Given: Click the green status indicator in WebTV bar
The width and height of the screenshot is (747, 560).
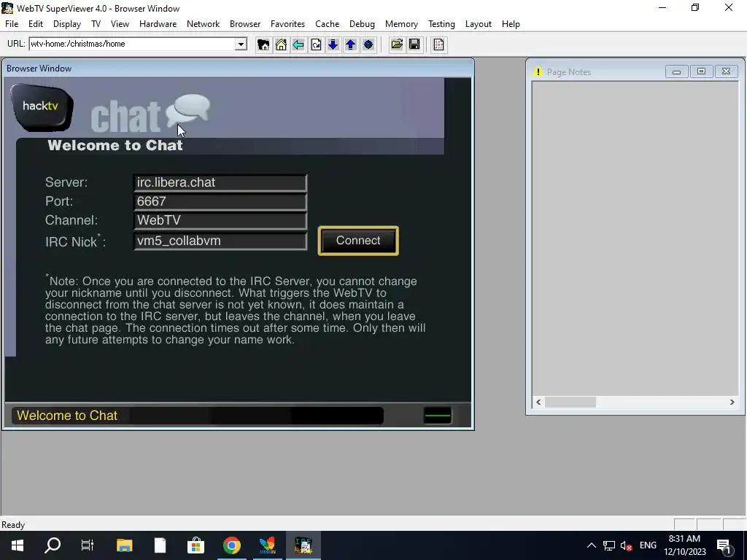Looking at the screenshot, I should [438, 415].
